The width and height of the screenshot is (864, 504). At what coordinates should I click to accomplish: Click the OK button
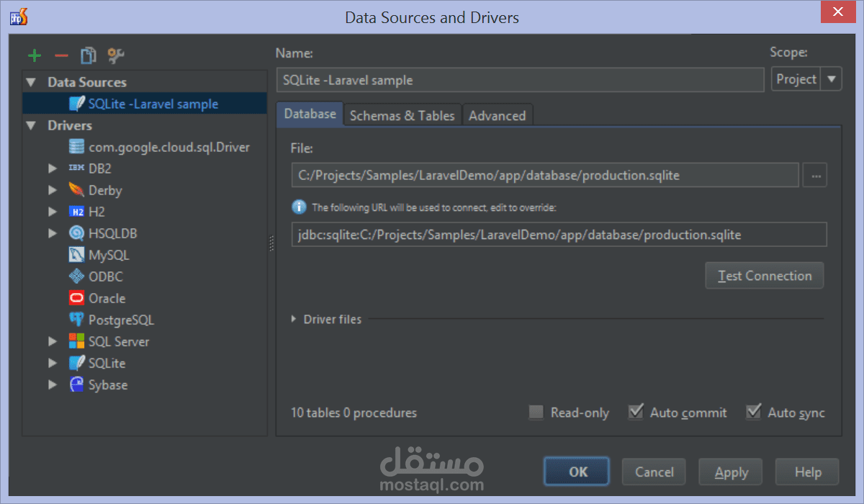[577, 472]
